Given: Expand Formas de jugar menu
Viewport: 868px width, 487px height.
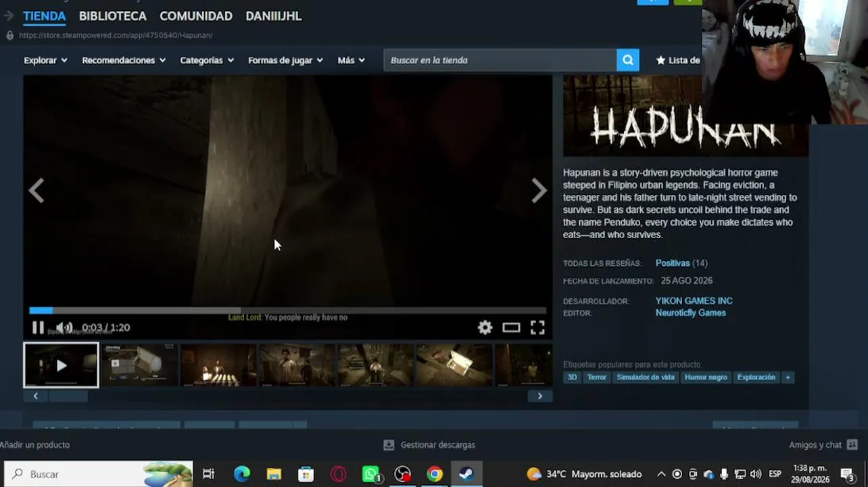Looking at the screenshot, I should click(x=285, y=60).
